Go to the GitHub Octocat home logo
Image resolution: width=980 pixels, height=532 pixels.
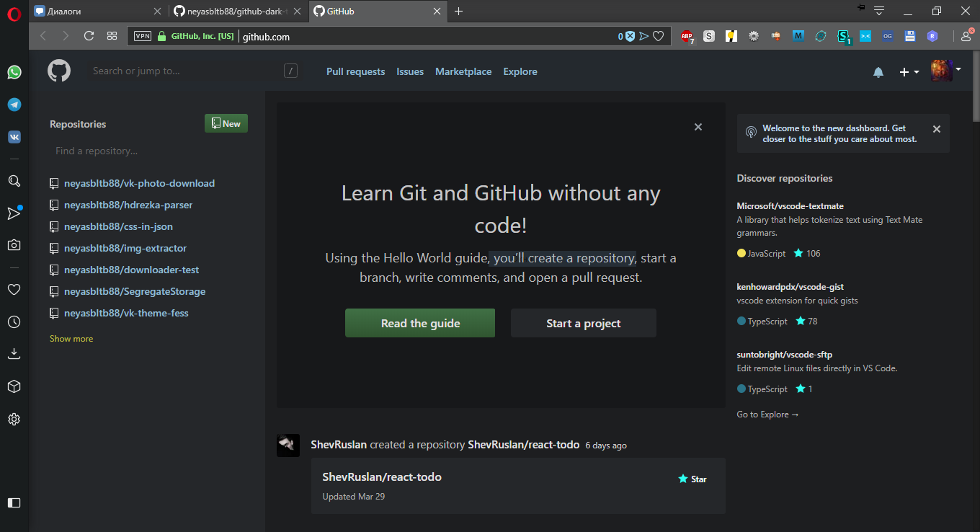59,71
